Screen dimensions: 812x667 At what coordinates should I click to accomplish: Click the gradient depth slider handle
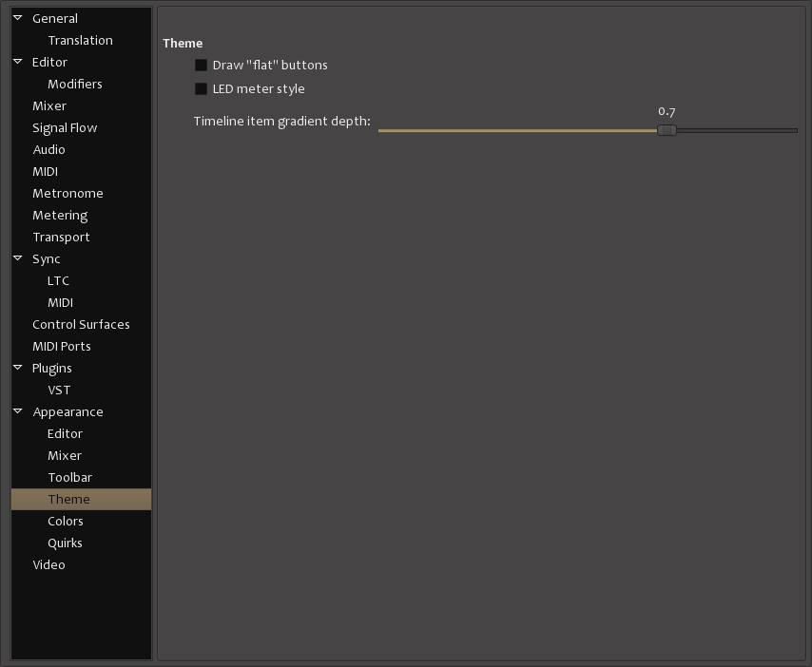(x=667, y=130)
